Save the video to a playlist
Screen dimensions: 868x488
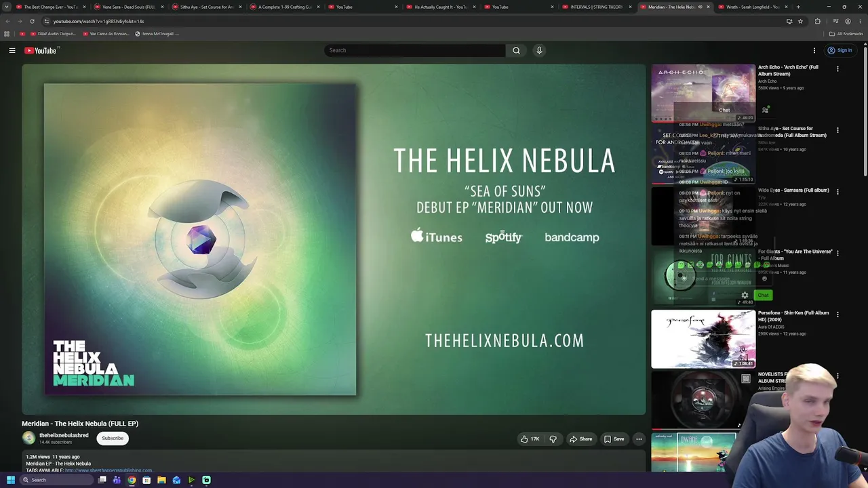(x=614, y=439)
